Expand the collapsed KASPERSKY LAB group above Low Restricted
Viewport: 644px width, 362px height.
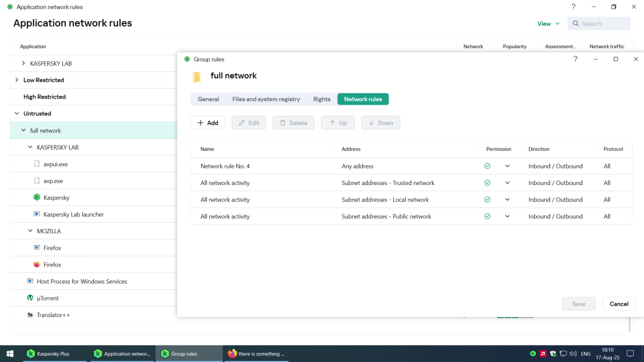coord(24,63)
